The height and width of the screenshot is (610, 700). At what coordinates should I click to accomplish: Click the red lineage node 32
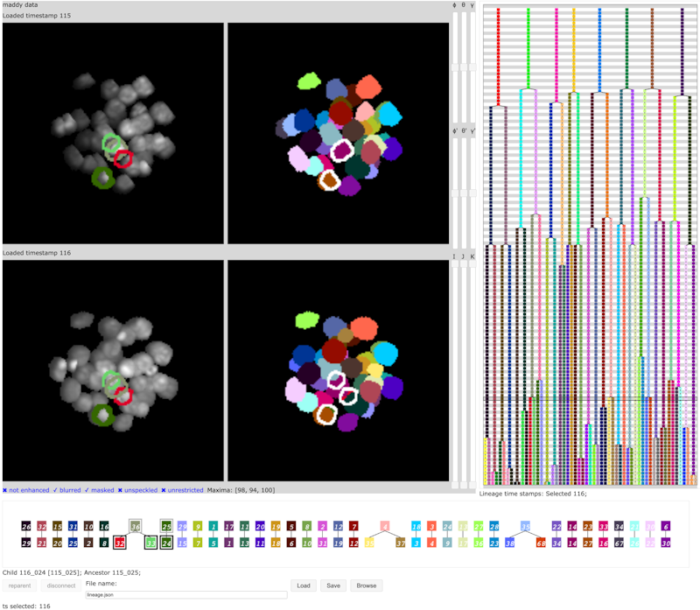point(120,543)
